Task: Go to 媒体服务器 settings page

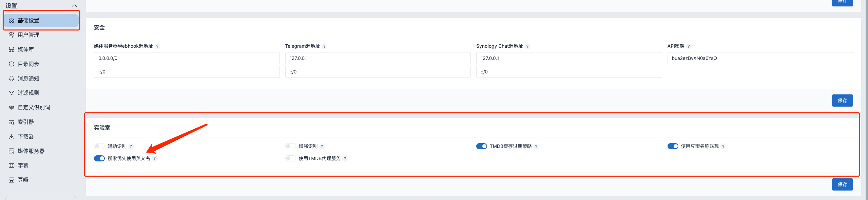Action: [31, 151]
